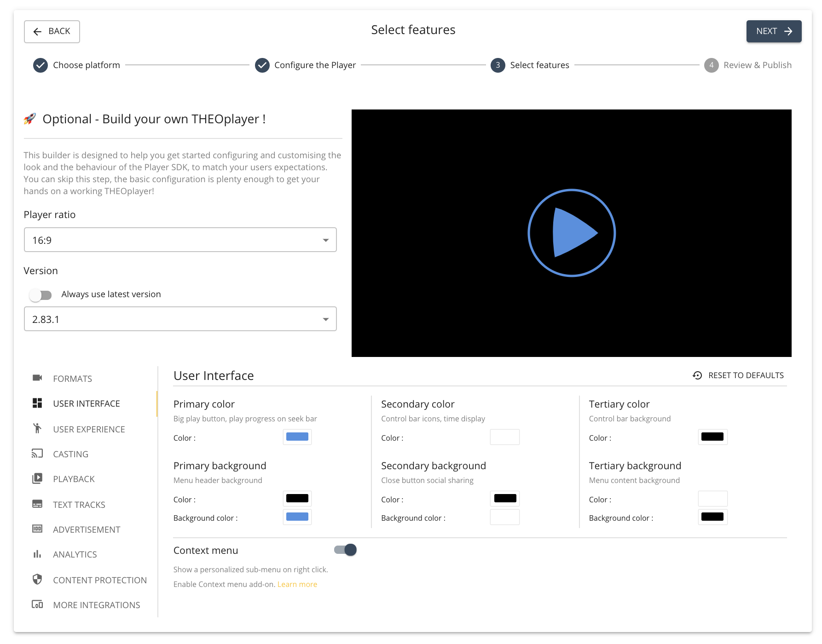
Task: Expand the version 2.83.1 dropdown
Action: pyautogui.click(x=180, y=319)
